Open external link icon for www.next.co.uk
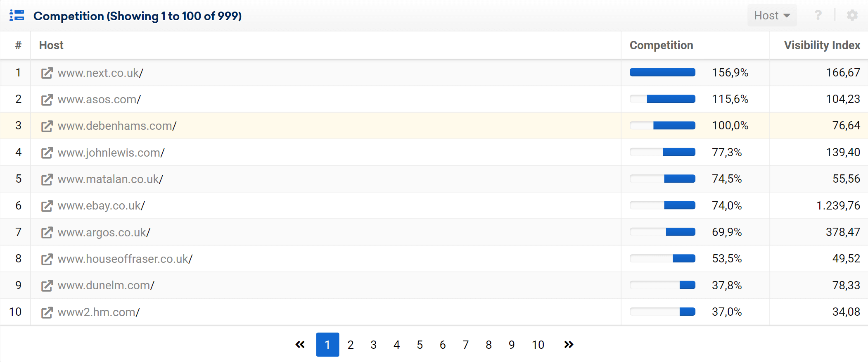The width and height of the screenshot is (868, 362). pos(47,73)
